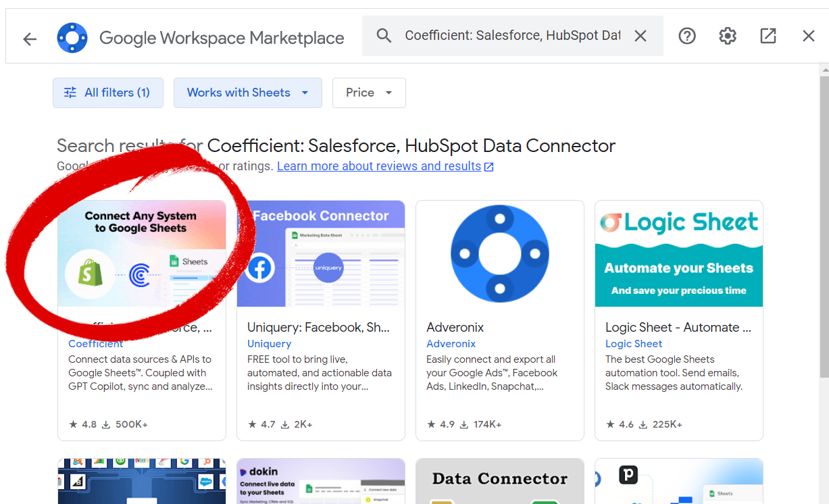Click the search input field
This screenshot has height=504, width=829.
[512, 36]
